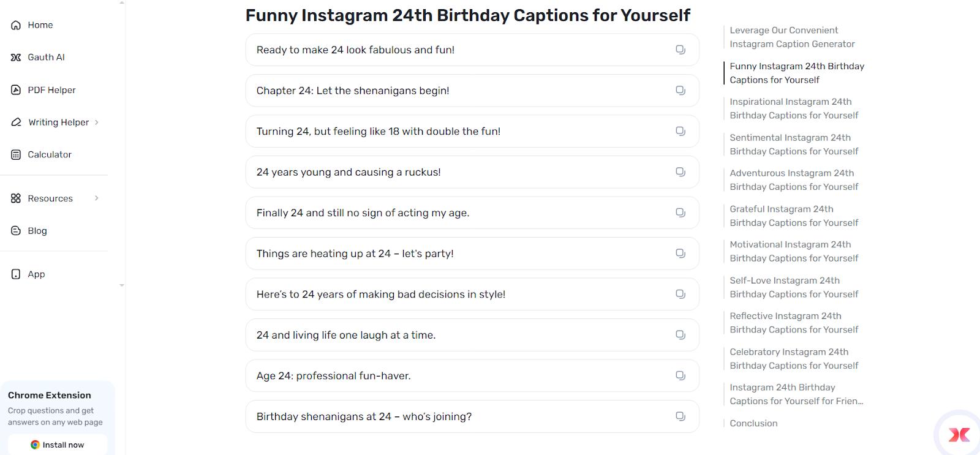Copy the 'Birthday shenanigans at 24' caption
980x455 pixels.
(x=680, y=416)
